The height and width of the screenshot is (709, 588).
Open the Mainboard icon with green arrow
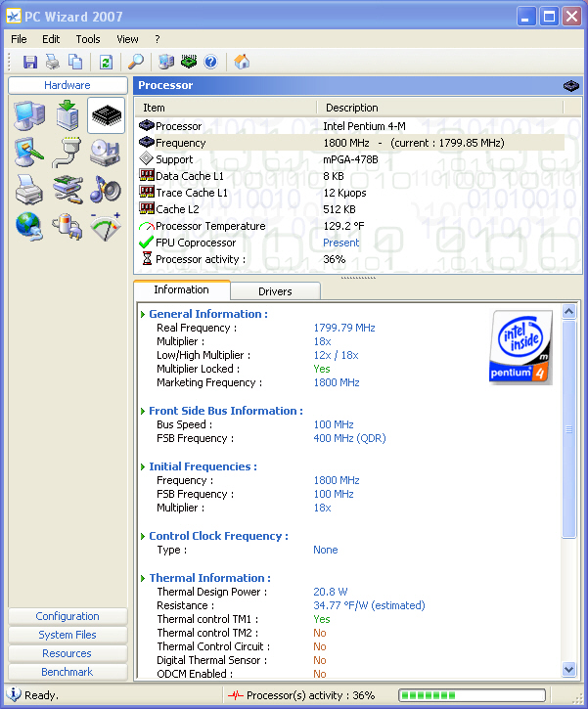[68, 115]
